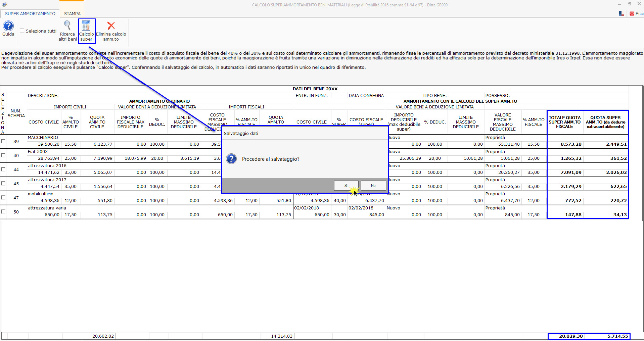Toggle the Seleziona tutti checkbox
This screenshot has width=644, height=341.
pyautogui.click(x=22, y=31)
